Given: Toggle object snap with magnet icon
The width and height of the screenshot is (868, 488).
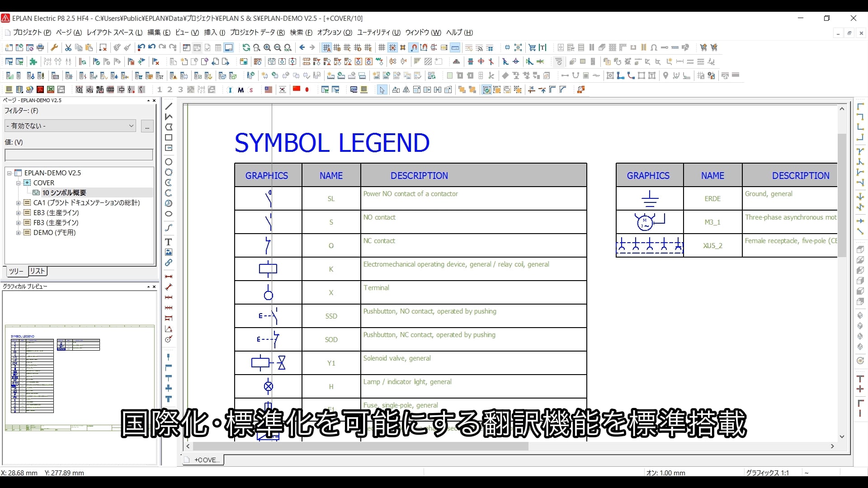Looking at the screenshot, I should [x=414, y=47].
